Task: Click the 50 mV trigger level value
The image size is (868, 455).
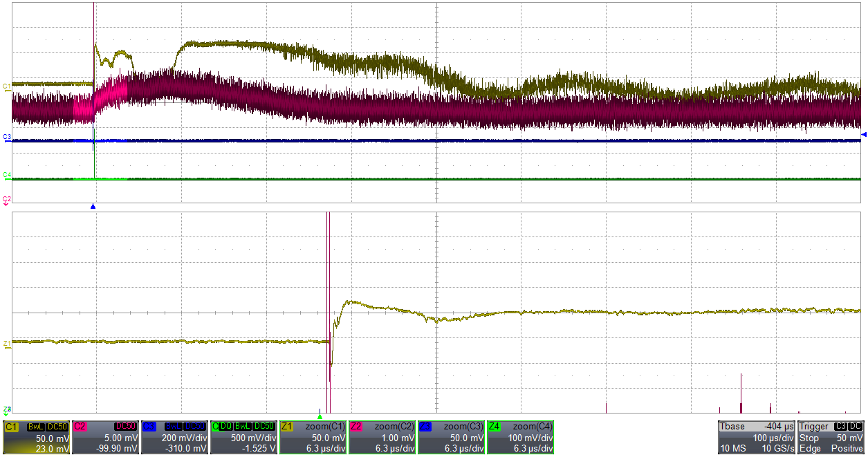Action: pos(851,438)
